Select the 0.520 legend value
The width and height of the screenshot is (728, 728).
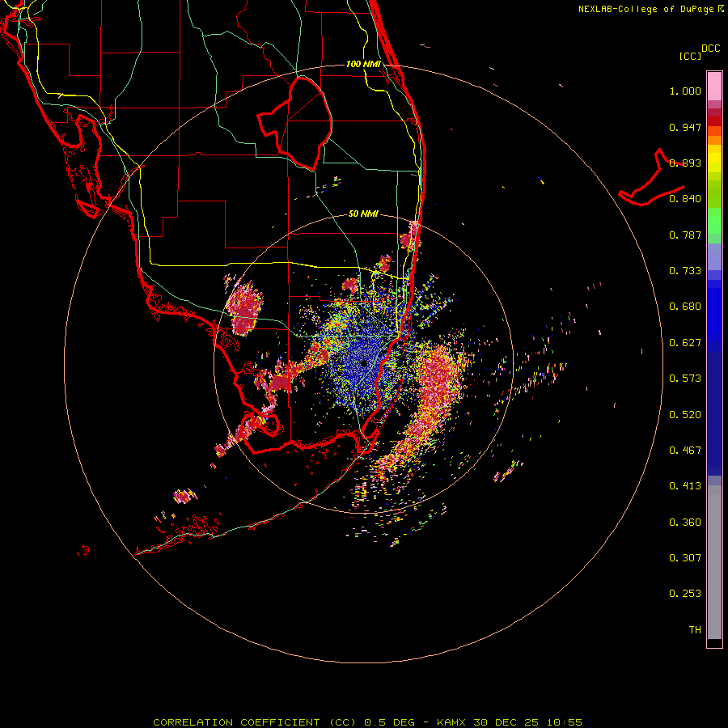click(x=685, y=415)
